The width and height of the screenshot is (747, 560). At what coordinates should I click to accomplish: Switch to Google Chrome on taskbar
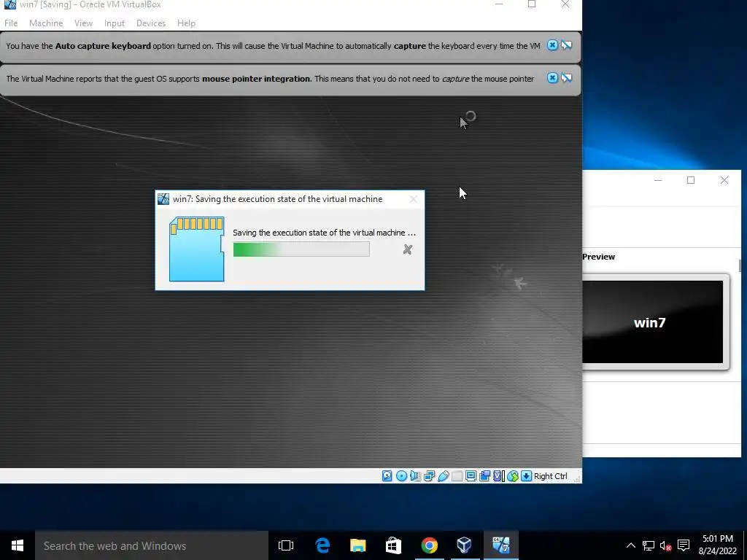click(x=429, y=545)
